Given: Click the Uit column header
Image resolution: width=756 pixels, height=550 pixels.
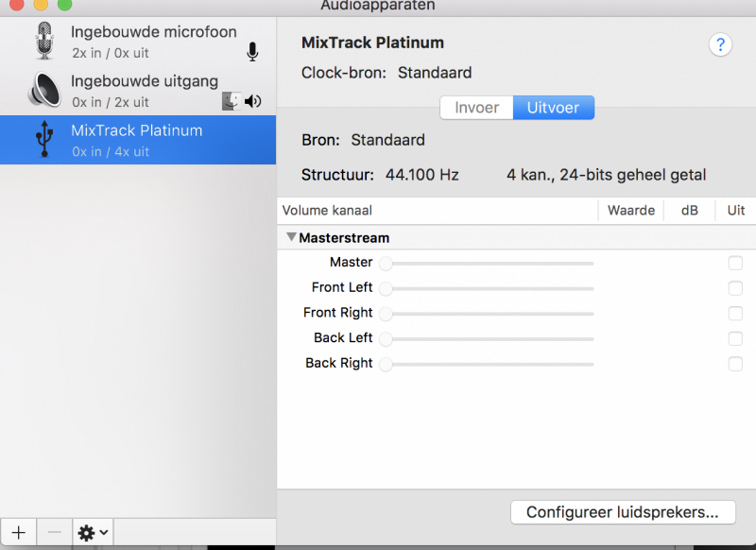Looking at the screenshot, I should pyautogui.click(x=736, y=211).
